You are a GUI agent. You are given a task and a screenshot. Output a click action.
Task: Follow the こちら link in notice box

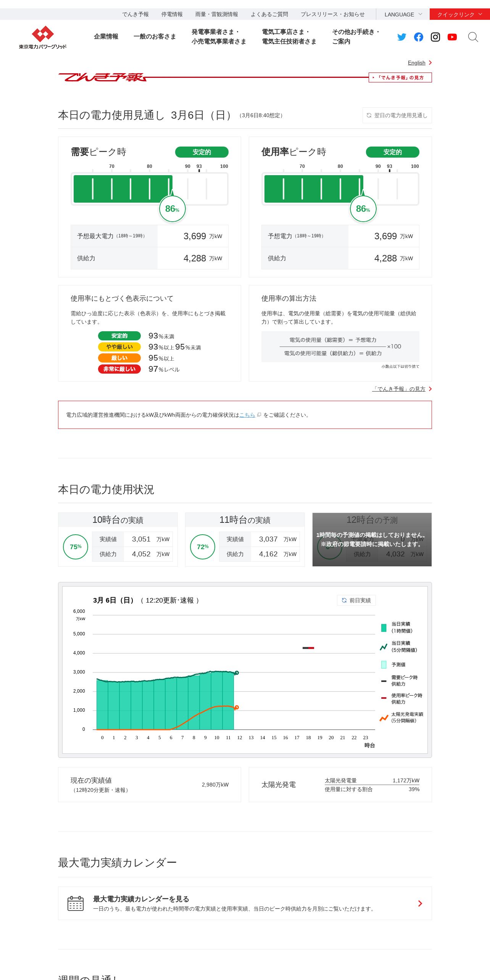247,415
